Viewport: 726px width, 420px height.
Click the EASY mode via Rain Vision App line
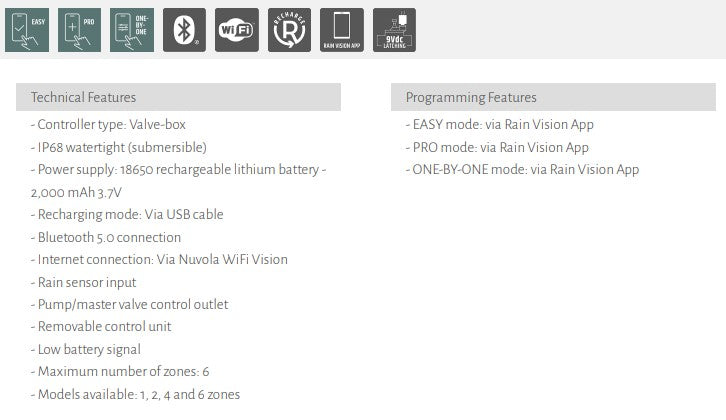(499, 125)
